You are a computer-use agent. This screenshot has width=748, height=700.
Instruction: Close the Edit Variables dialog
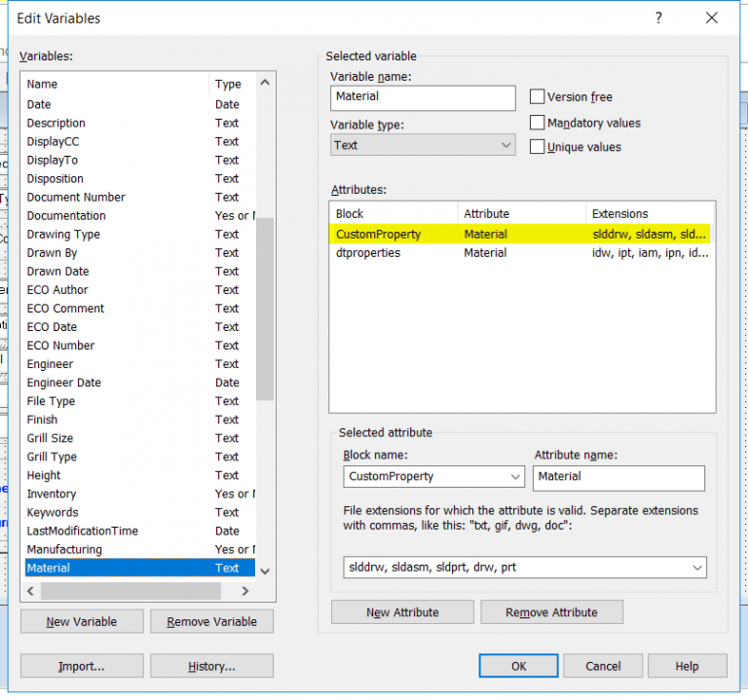(x=711, y=18)
